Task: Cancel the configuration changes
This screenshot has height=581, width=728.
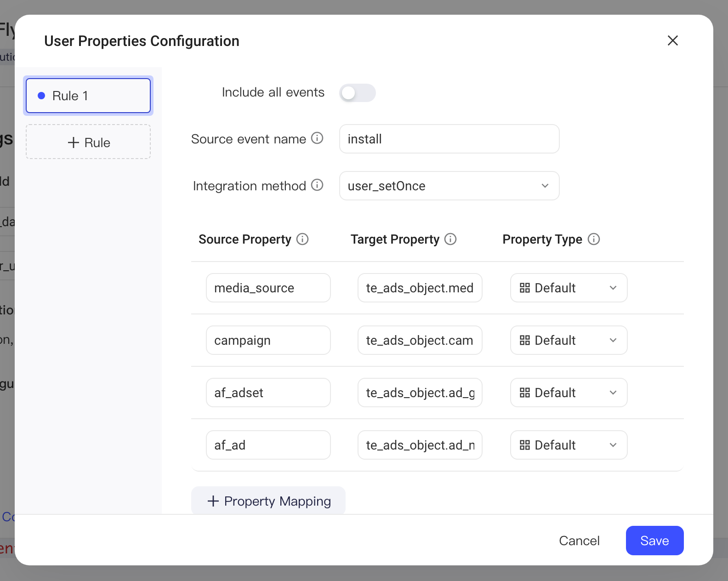Action: tap(579, 541)
